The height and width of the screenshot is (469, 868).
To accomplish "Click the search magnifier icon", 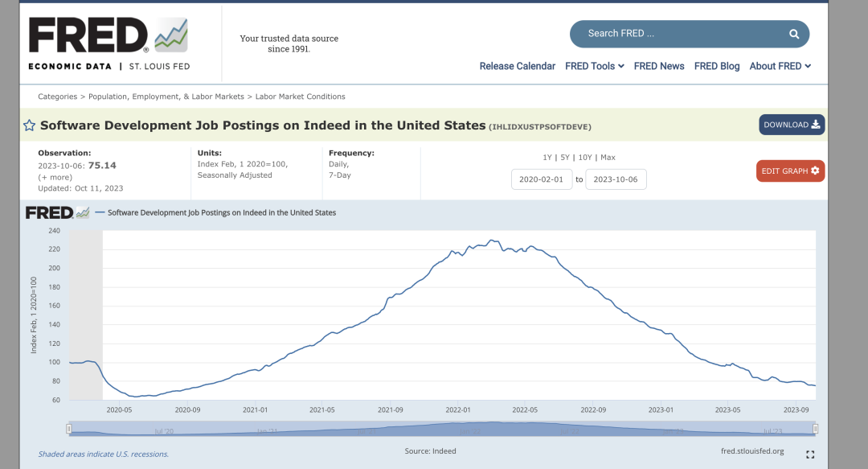I will point(793,34).
